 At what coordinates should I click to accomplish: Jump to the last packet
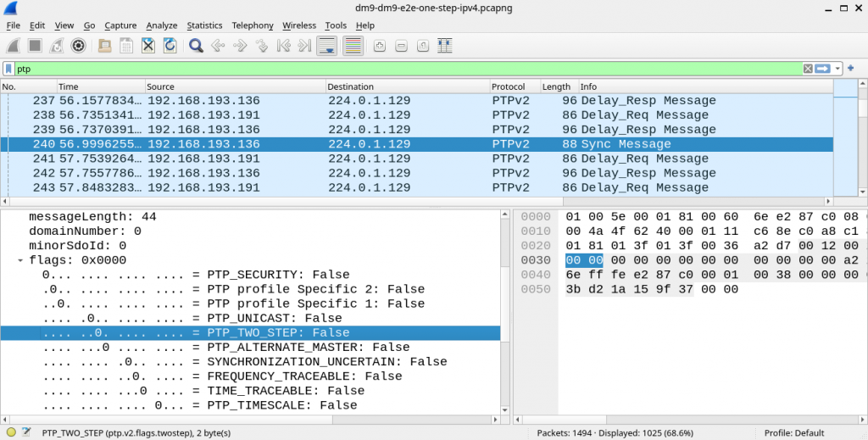[x=305, y=46]
